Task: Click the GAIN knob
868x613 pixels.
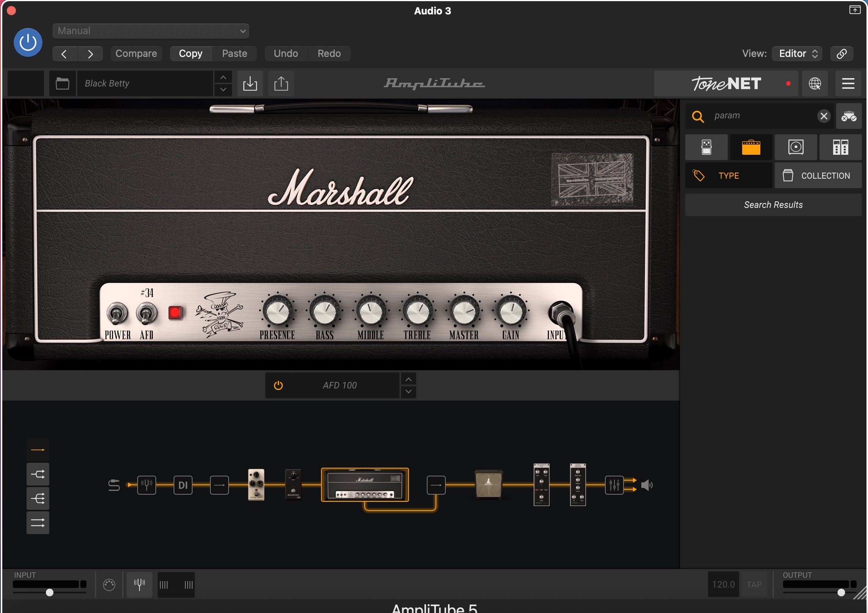Action: pyautogui.click(x=511, y=311)
